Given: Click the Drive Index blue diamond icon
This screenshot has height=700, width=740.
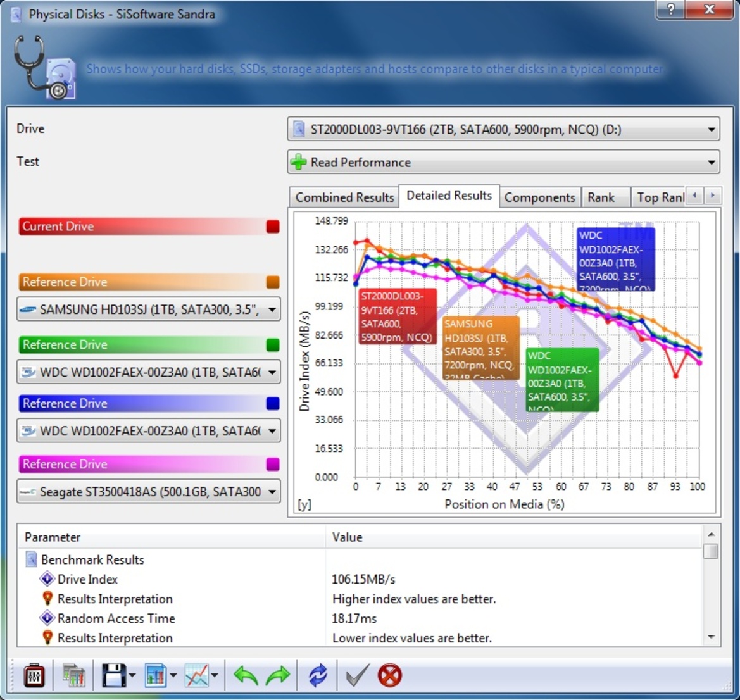Looking at the screenshot, I should [47, 579].
